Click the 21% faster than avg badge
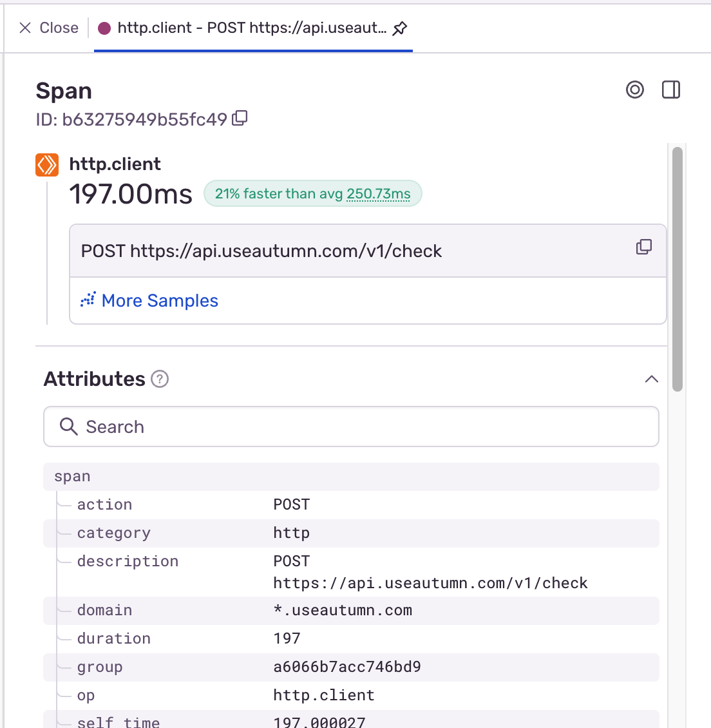This screenshot has height=728, width=711. pyautogui.click(x=278, y=194)
